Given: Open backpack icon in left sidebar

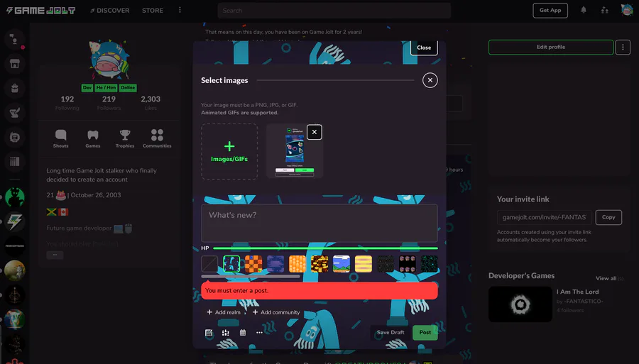Looking at the screenshot, I should pos(15,88).
